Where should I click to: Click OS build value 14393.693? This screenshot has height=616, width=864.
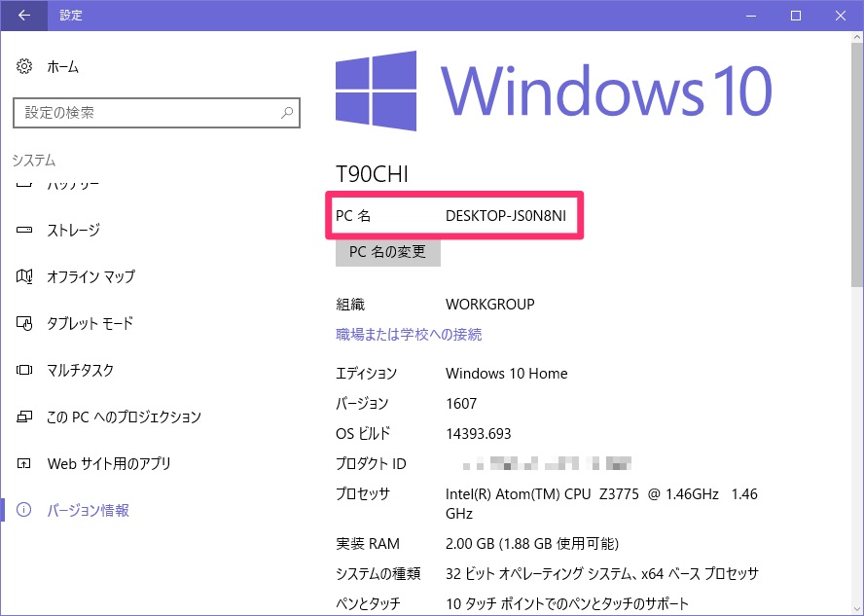click(x=479, y=434)
